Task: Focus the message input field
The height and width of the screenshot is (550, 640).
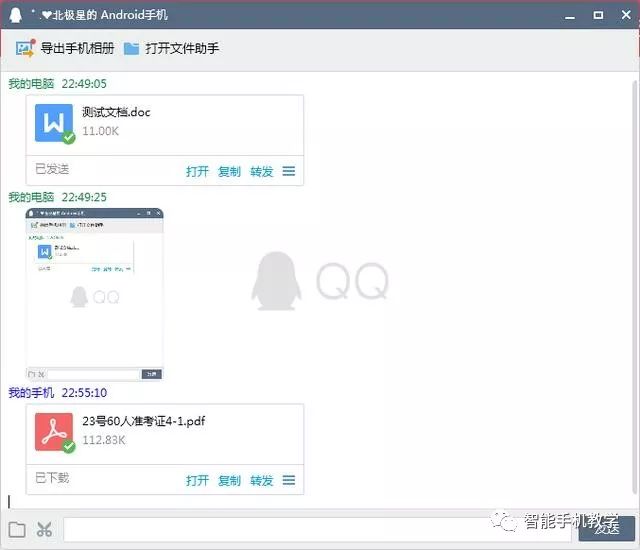Action: click(317, 530)
